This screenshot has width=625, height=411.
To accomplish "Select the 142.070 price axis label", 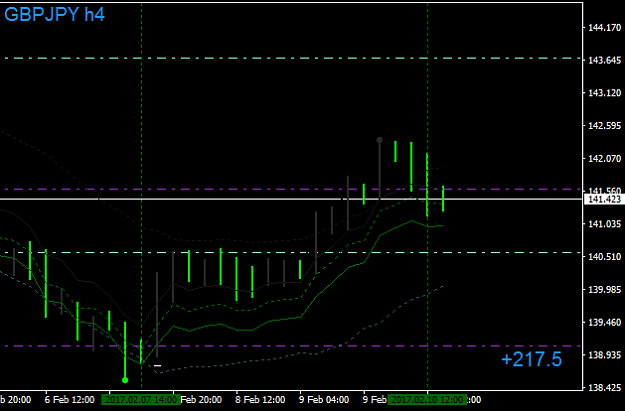I will pos(605,158).
